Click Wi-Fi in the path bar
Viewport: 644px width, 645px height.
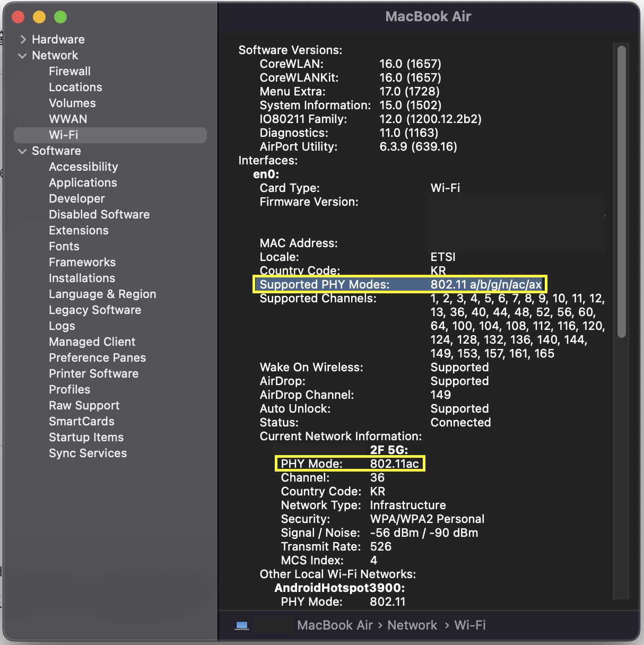click(x=470, y=625)
